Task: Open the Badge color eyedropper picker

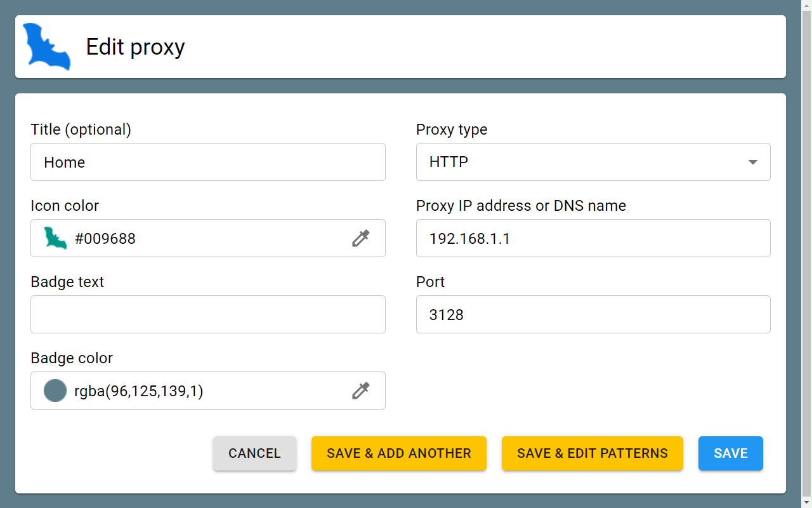Action: point(361,391)
